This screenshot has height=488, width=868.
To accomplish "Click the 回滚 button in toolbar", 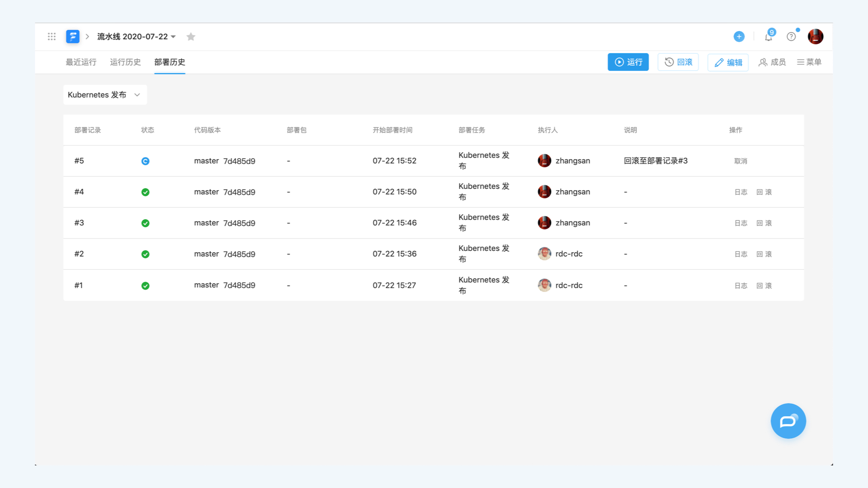I will (678, 62).
